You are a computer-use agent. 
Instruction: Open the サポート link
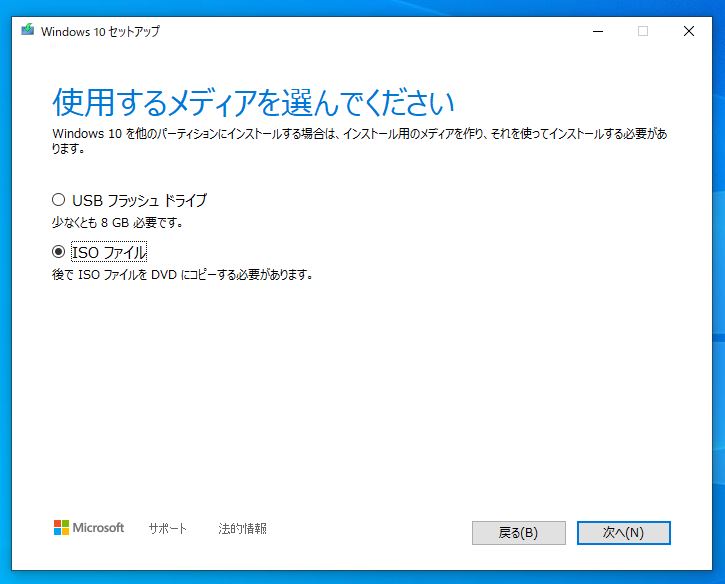(168, 528)
